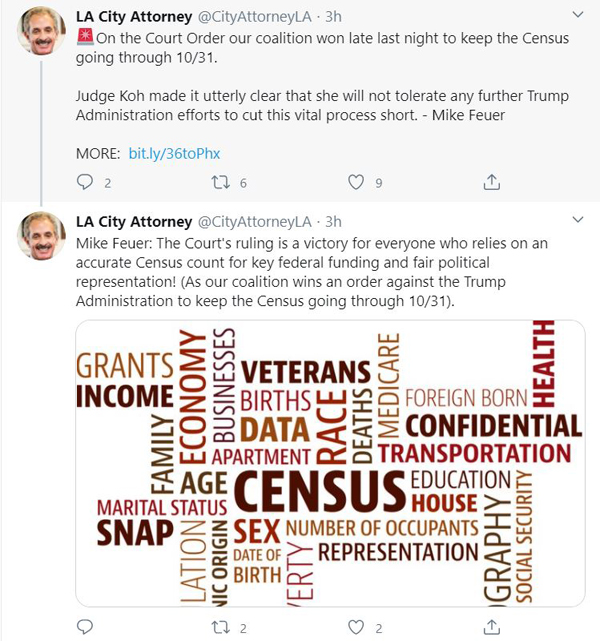Screen dimensions: 600x641
Task: Open the LA City Attorney name on second tweet
Action: 134,222
